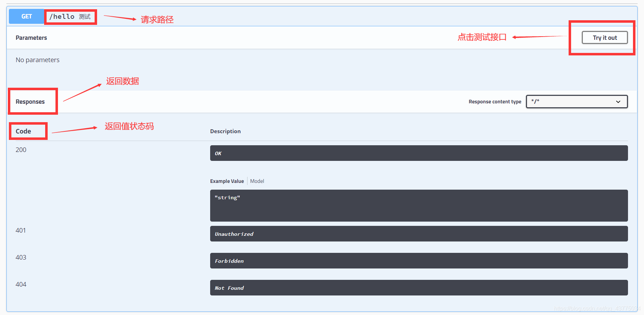Image resolution: width=644 pixels, height=315 pixels.
Task: Click the 200 response code
Action: 21,150
